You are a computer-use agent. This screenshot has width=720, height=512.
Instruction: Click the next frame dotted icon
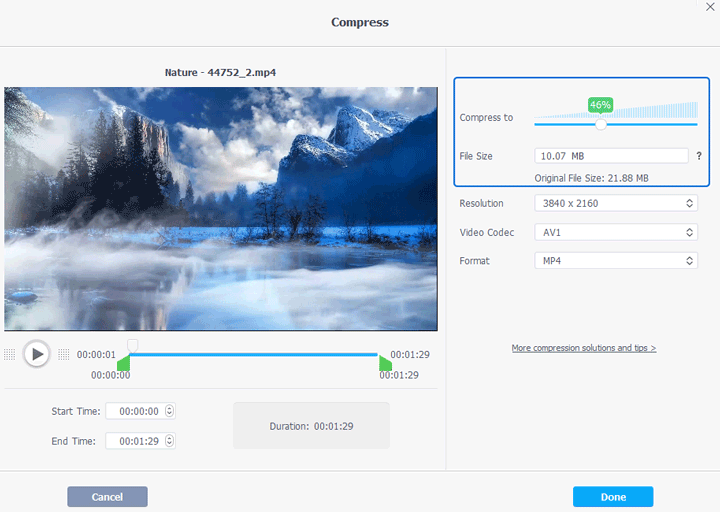64,354
